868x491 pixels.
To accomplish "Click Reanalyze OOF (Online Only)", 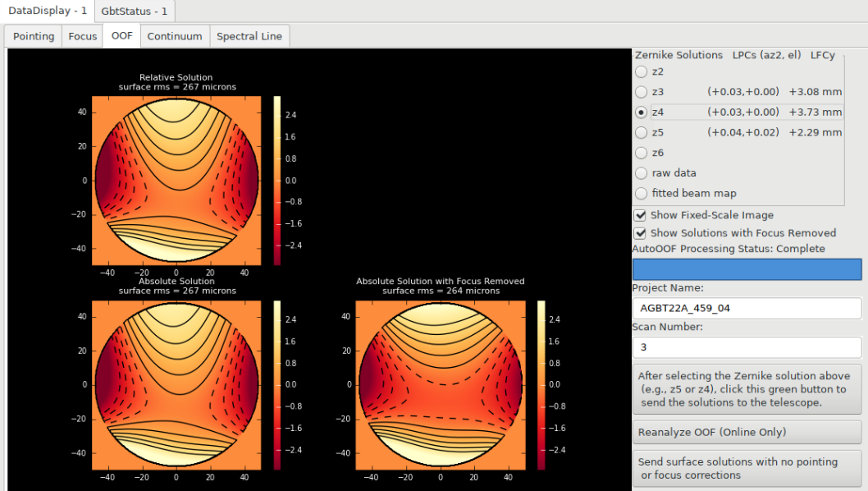I will tap(747, 432).
